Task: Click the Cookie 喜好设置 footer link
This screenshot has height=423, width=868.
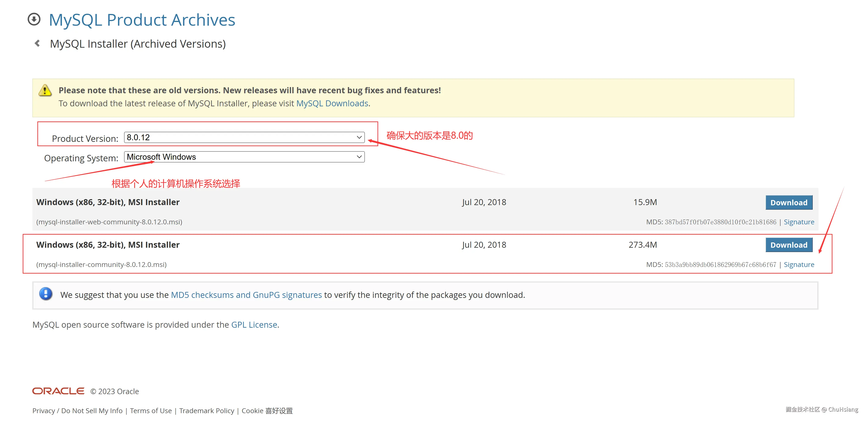Action: click(x=267, y=411)
